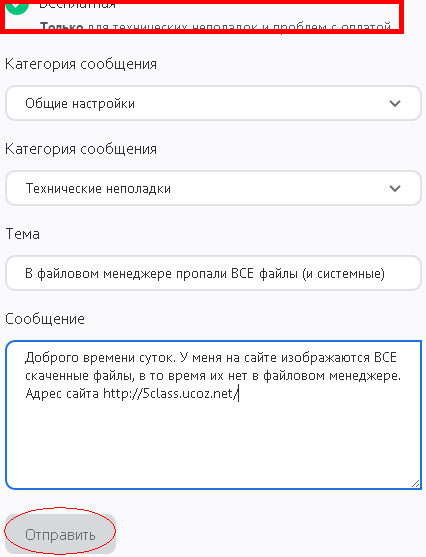Click the first 'Категория сообщения' label
The height and width of the screenshot is (557, 426).
[81, 64]
